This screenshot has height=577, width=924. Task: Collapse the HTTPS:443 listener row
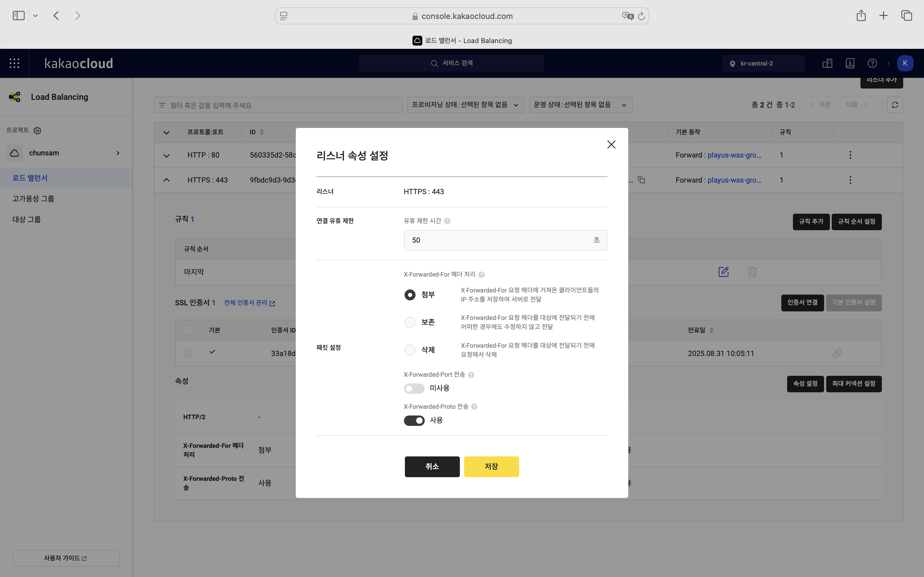167,180
